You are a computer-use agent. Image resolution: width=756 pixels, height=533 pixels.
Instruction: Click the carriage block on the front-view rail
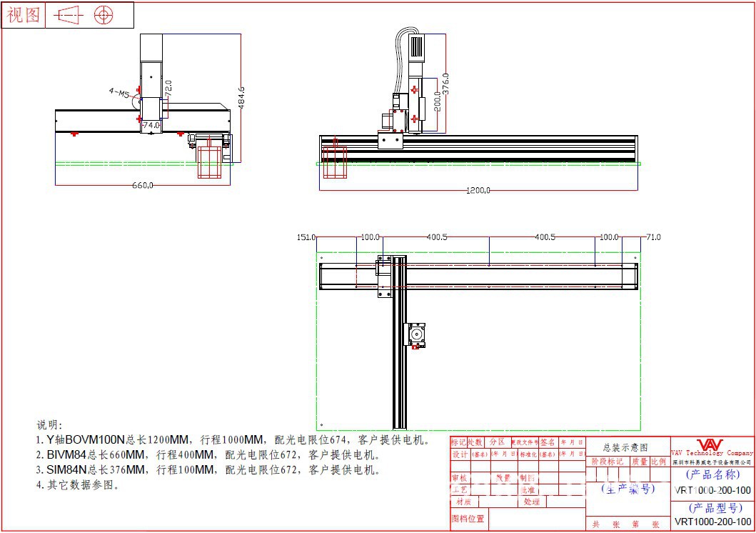point(390,140)
